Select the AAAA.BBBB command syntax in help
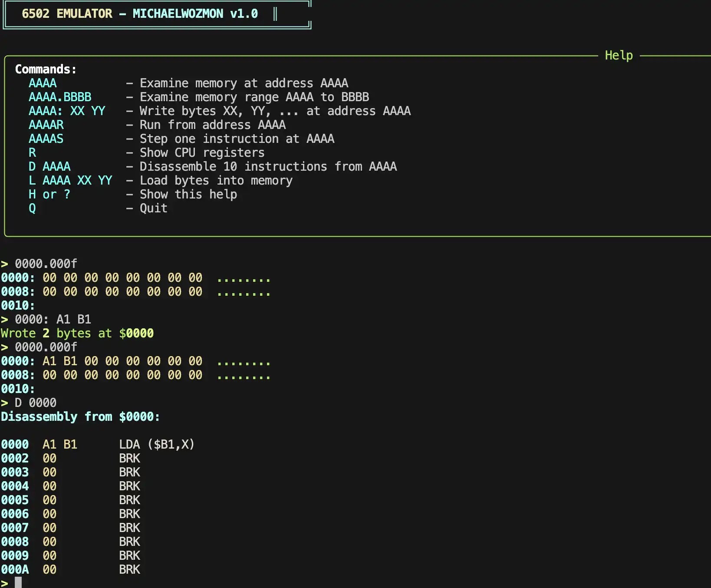The image size is (711, 588). [60, 97]
